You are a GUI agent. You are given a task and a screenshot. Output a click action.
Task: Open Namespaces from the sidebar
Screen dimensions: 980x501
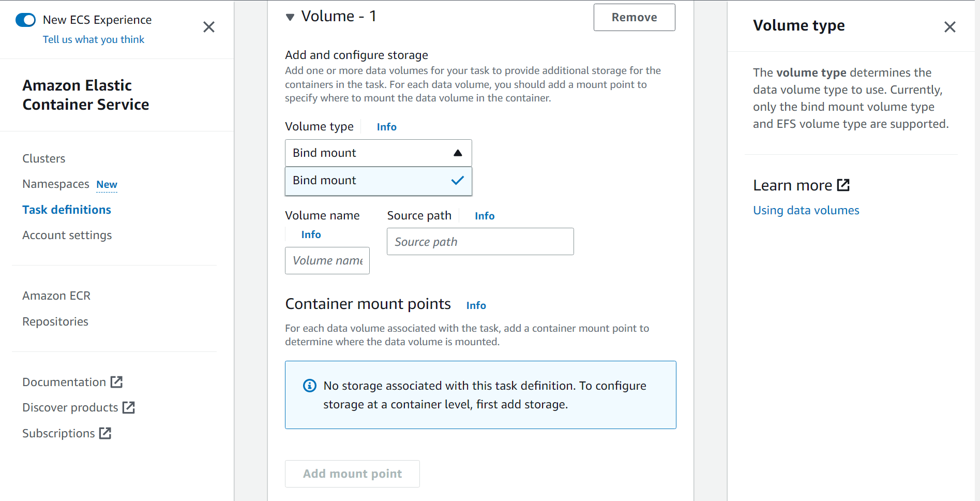[x=55, y=184]
